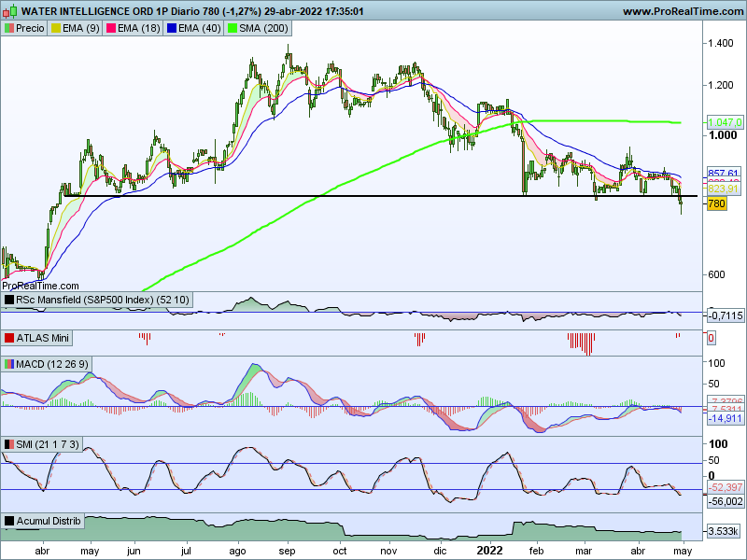
Task: Select the -14,911 MACD value label
Action: pos(726,418)
